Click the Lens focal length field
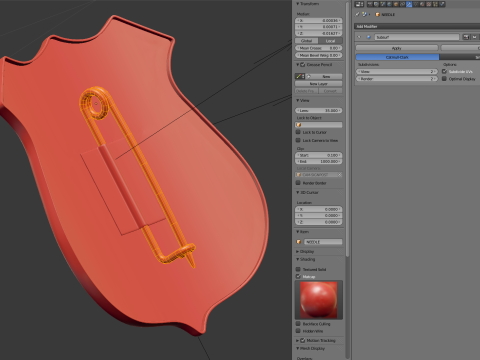 click(x=319, y=110)
